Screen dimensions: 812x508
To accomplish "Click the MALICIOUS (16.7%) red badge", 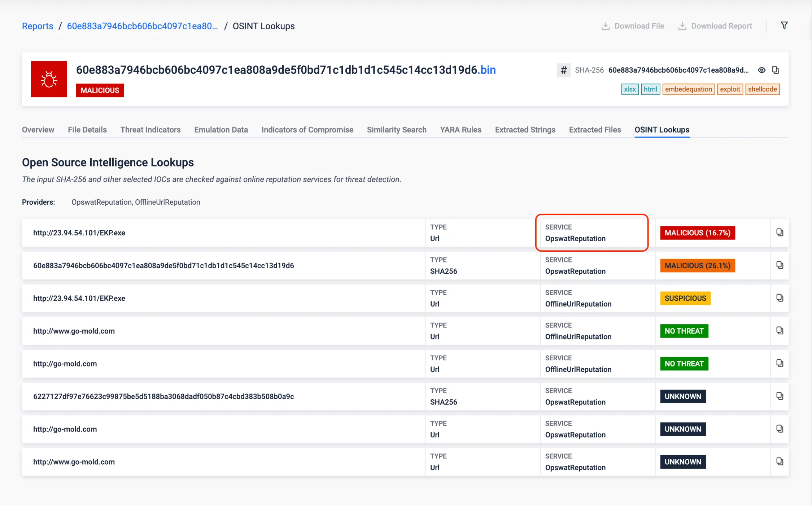I will [x=697, y=233].
